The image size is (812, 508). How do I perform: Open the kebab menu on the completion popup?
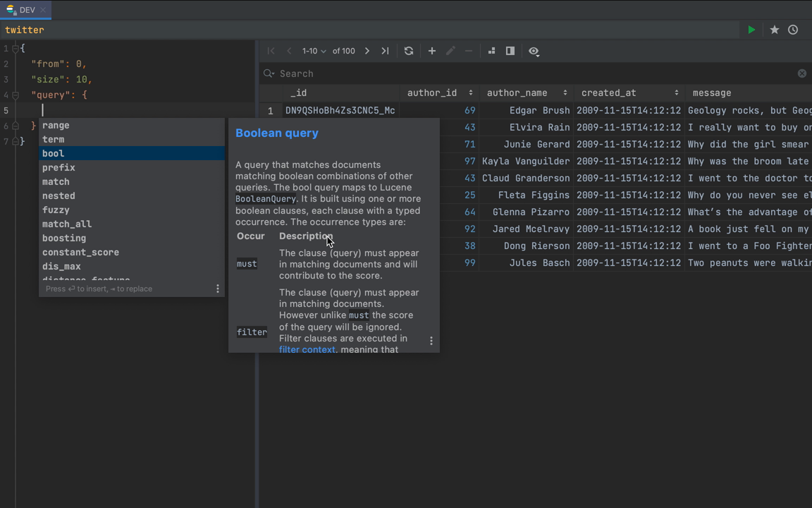click(x=217, y=288)
